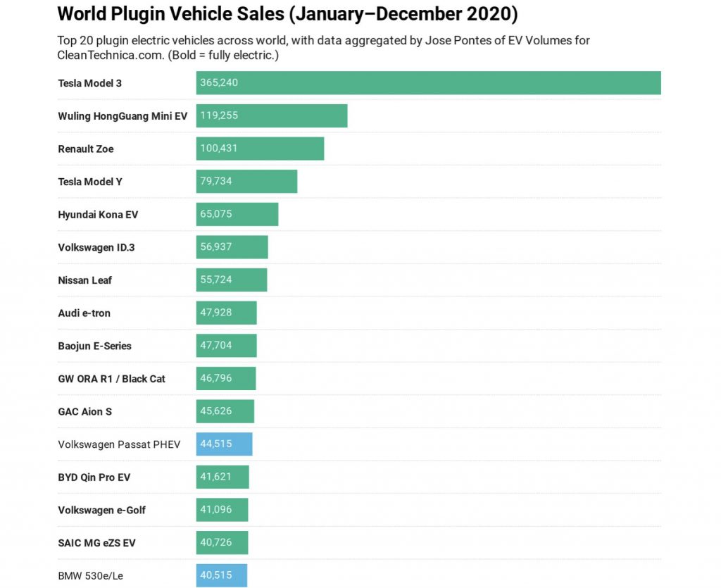Select the value 41,621
This screenshot has width=721, height=588.
coord(215,477)
